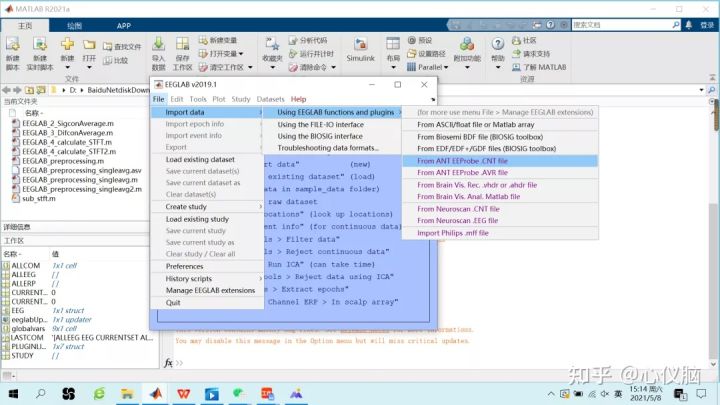Click the Open folder icon in toolbar
The image size is (720, 405).
click(x=89, y=45)
